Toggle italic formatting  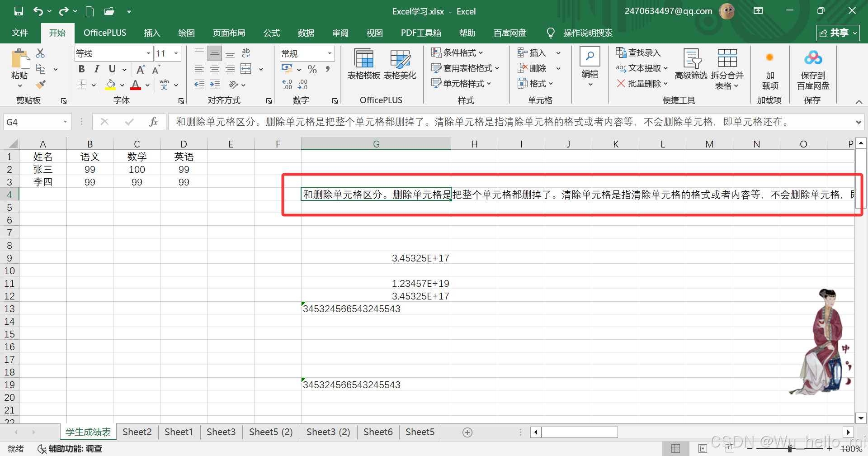(x=97, y=69)
